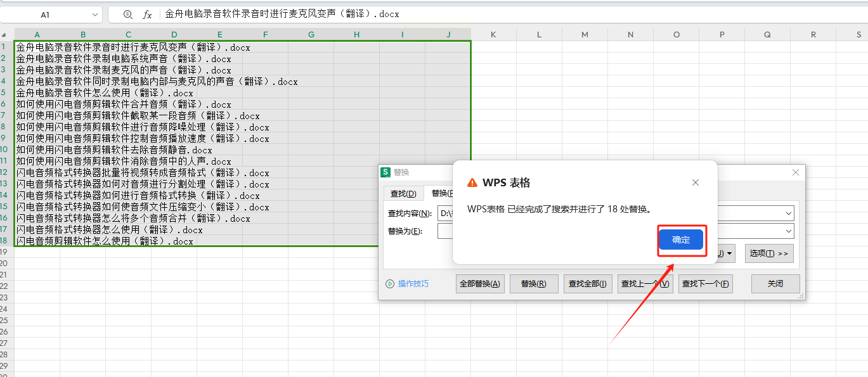This screenshot has width=868, height=377.
Task: Click cell 金舟电脑录音软件录制麦克风的声音
Action: point(124,70)
